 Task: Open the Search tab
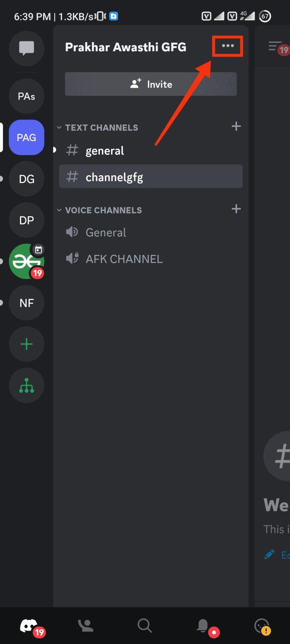[x=145, y=626]
